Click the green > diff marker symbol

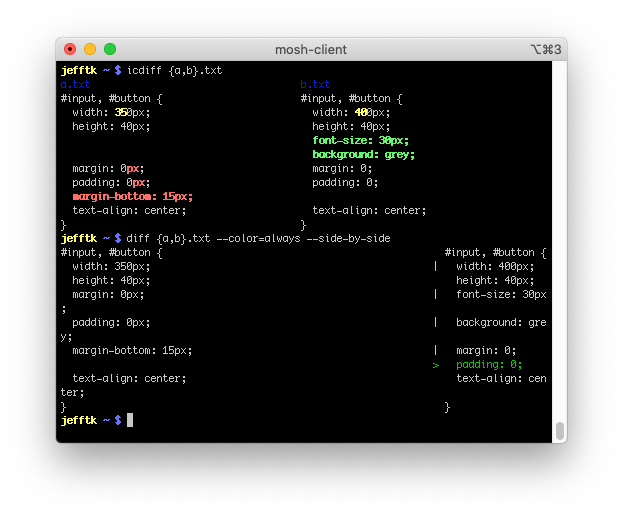click(x=435, y=365)
